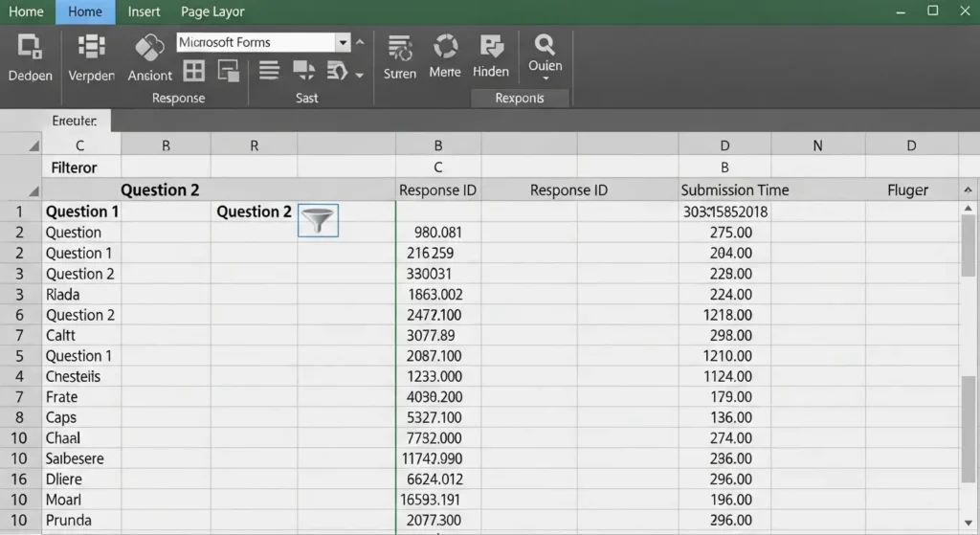Click the Suren ribbon icon

click(399, 48)
